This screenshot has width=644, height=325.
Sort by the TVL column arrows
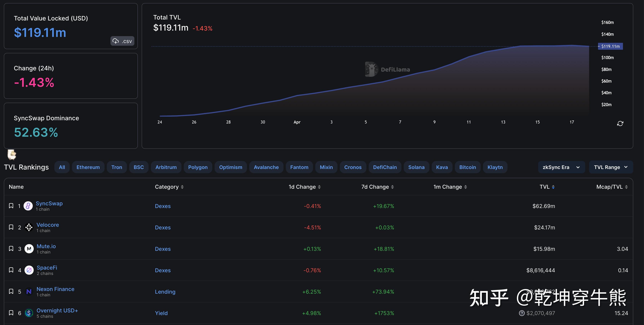(553, 187)
